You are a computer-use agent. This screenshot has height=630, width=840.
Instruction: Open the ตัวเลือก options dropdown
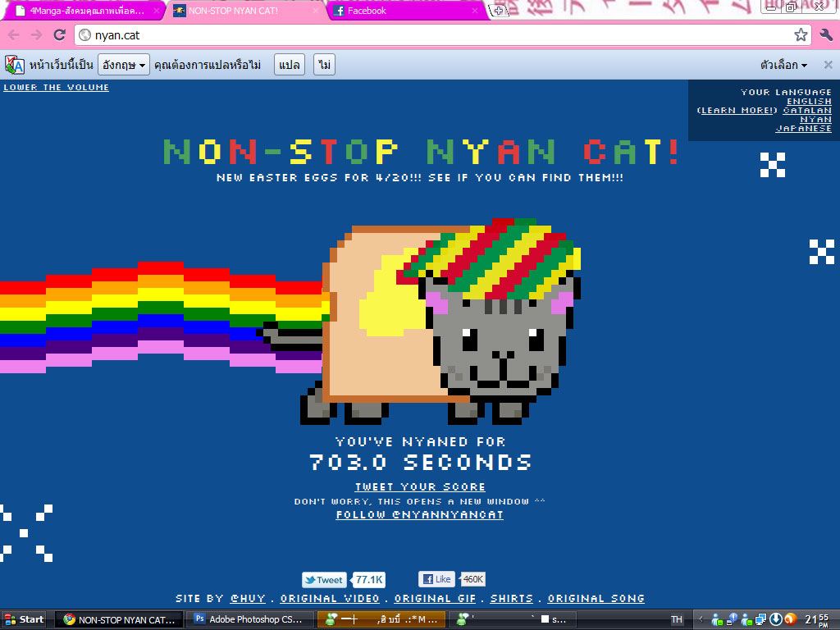click(783, 65)
